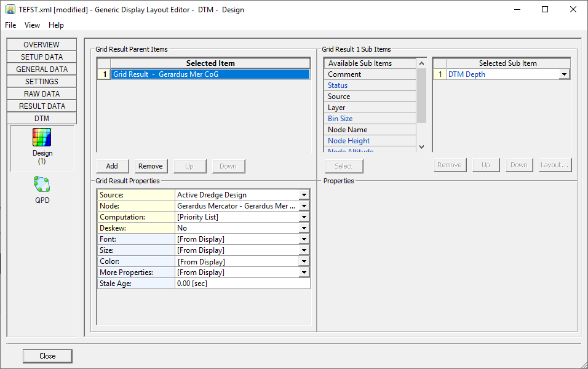Expand the Node dropdown for Gerardus Mercator
Image resolution: width=588 pixels, height=369 pixels.
[x=304, y=206]
